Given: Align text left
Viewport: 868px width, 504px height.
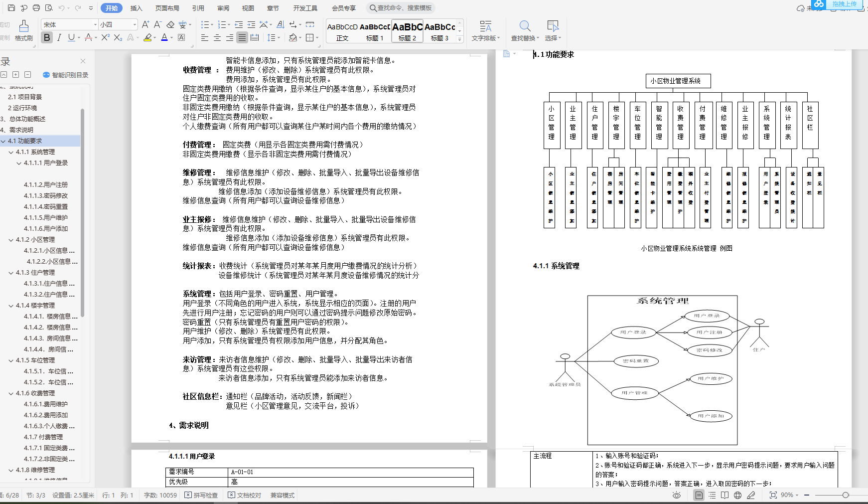Looking at the screenshot, I should coord(205,37).
